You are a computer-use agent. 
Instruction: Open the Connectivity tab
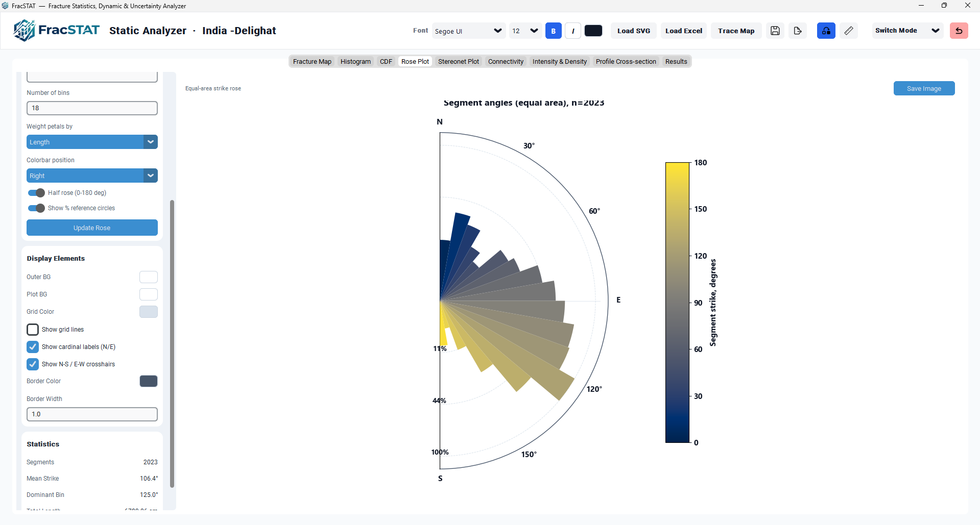[506, 62]
